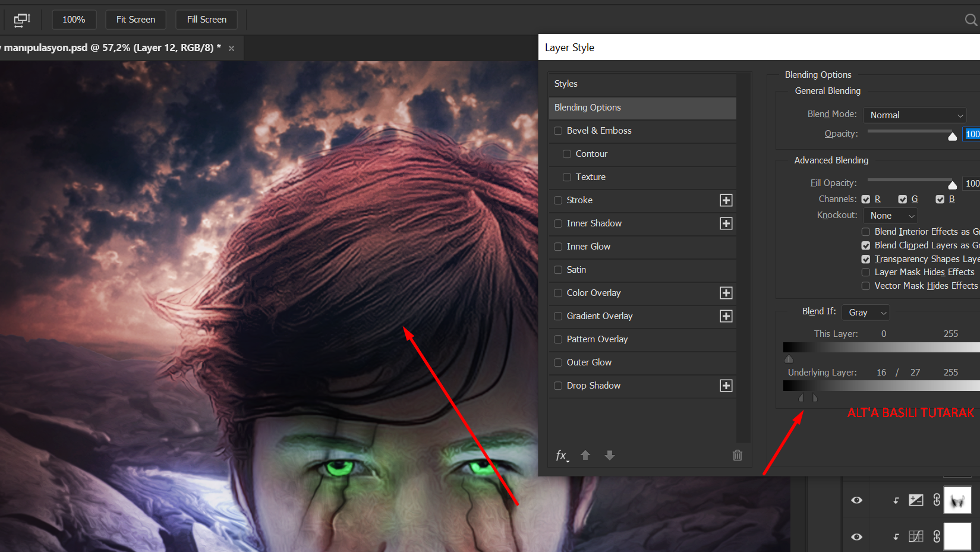The width and height of the screenshot is (980, 552).
Task: Move effect up with arrow icon
Action: point(585,455)
